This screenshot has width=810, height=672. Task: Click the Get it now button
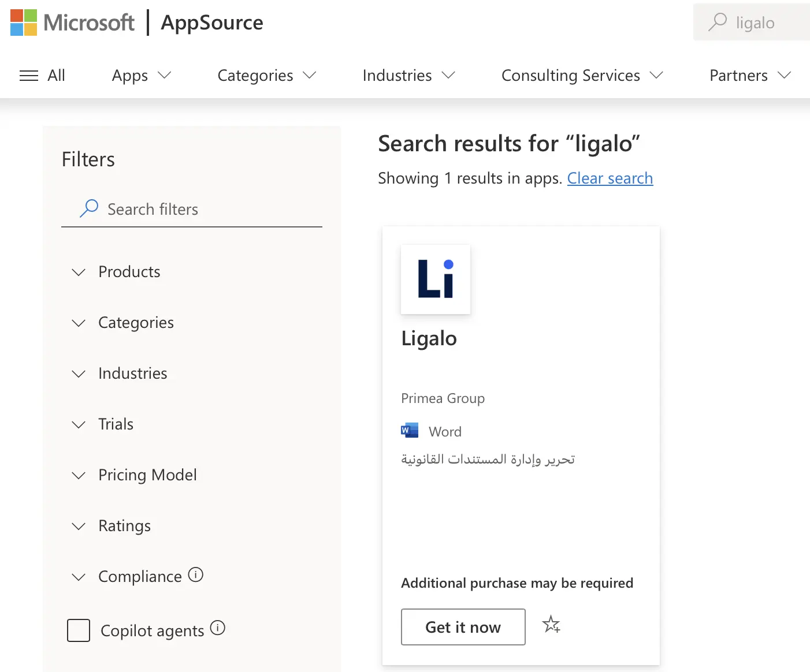coord(463,627)
